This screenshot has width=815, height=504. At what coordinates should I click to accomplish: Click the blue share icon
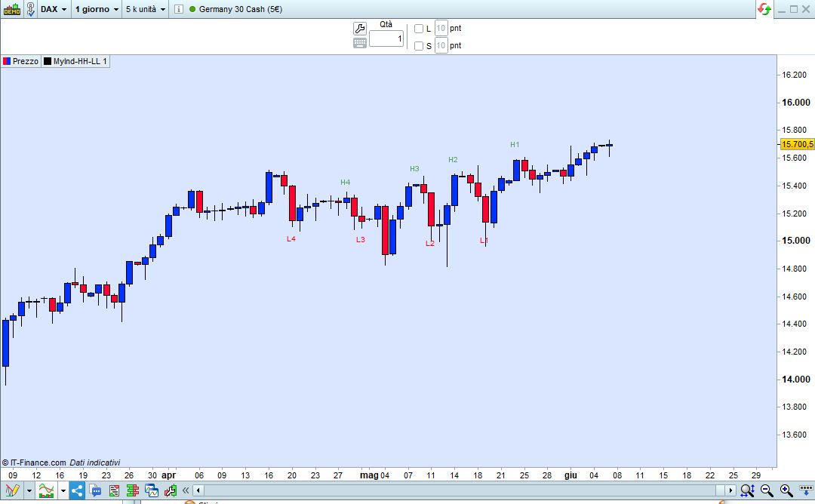pos(77,490)
